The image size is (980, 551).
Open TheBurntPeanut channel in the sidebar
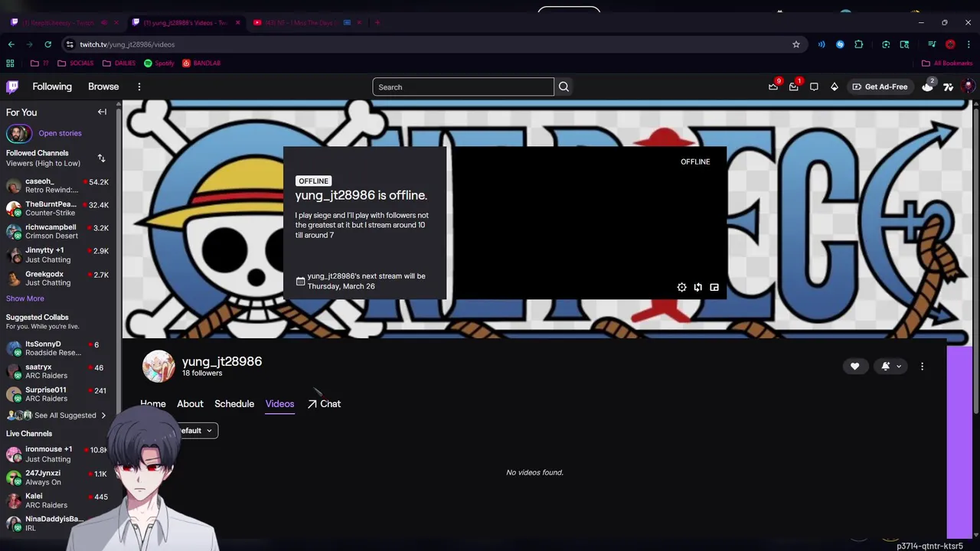click(x=58, y=208)
